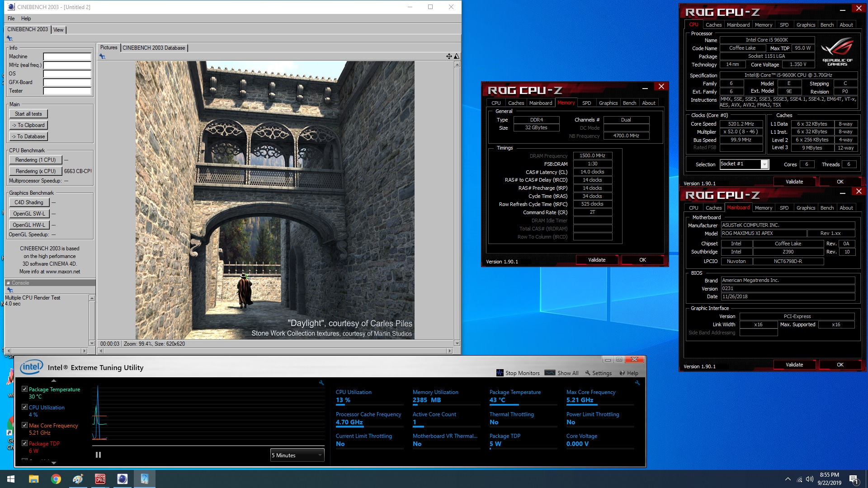This screenshot has height=488, width=868.
Task: Click To Clipboard button
Action: pyautogui.click(x=28, y=125)
